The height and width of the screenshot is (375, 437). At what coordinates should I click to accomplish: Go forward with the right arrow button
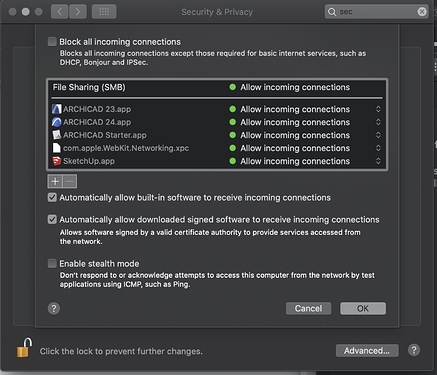[x=78, y=12]
